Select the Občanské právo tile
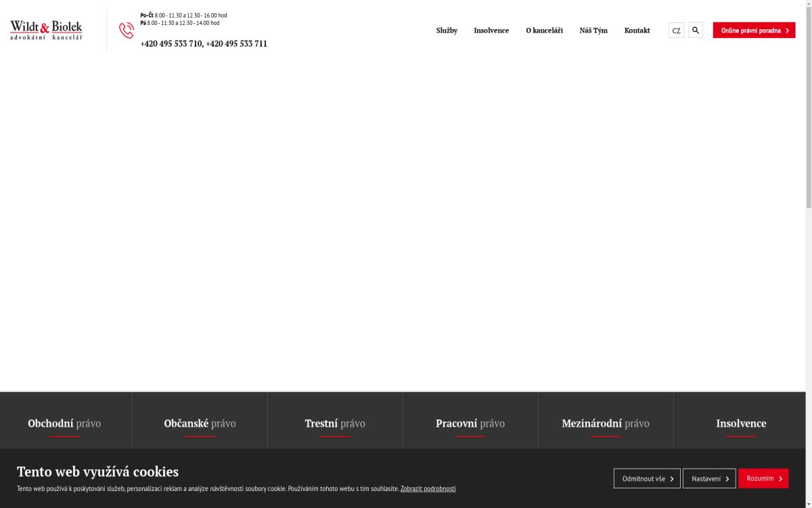This screenshot has height=508, width=812. (200, 423)
